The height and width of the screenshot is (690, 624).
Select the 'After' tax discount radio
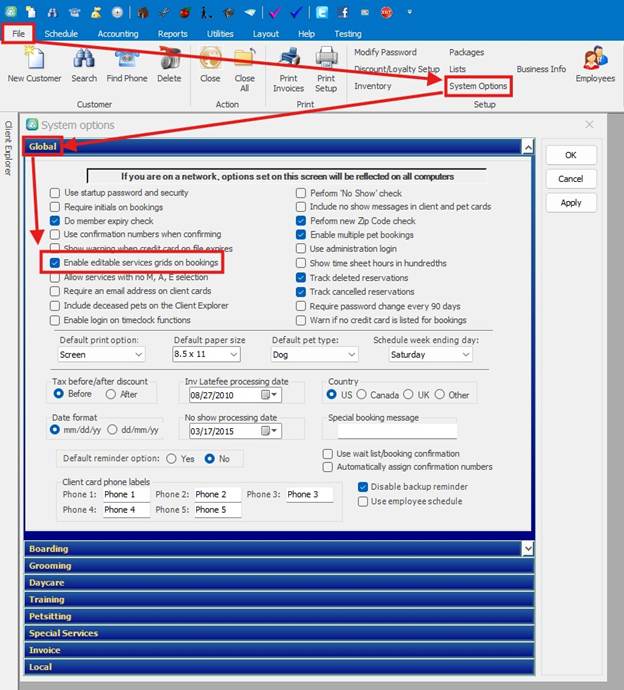pyautogui.click(x=112, y=394)
